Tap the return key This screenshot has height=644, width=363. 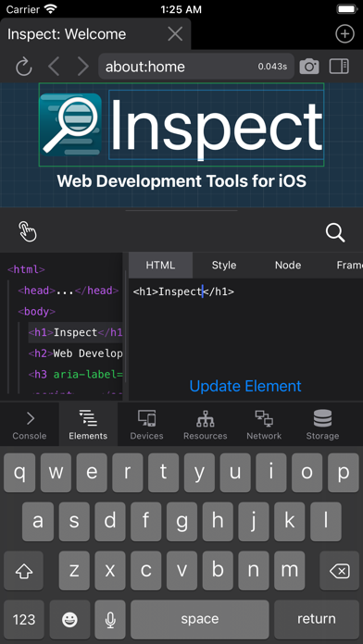coord(317,619)
